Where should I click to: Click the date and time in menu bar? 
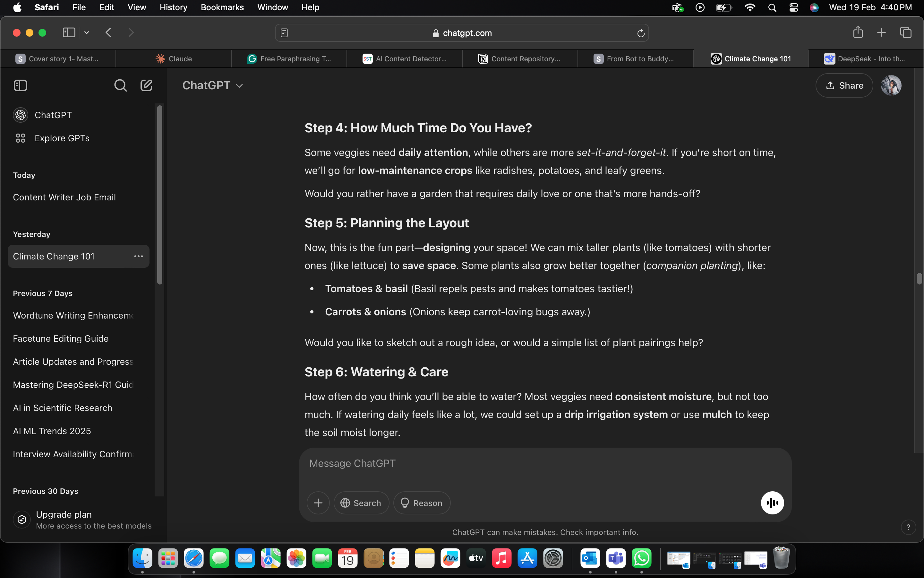coord(870,7)
